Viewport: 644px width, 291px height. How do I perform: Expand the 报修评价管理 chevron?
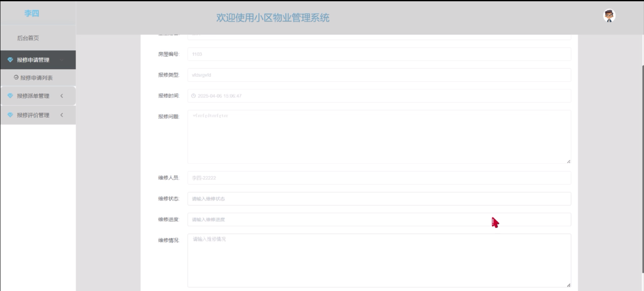(x=62, y=115)
